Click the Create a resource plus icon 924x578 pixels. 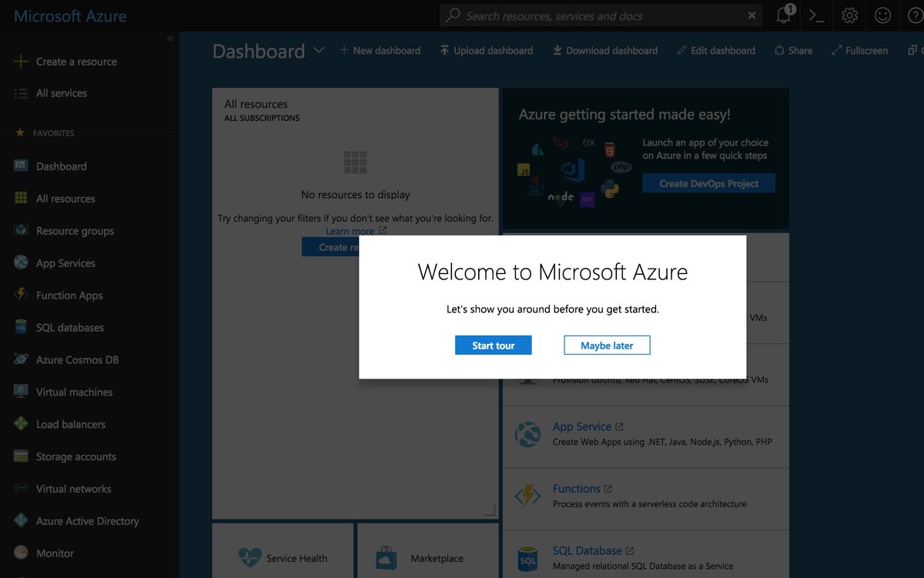click(21, 62)
